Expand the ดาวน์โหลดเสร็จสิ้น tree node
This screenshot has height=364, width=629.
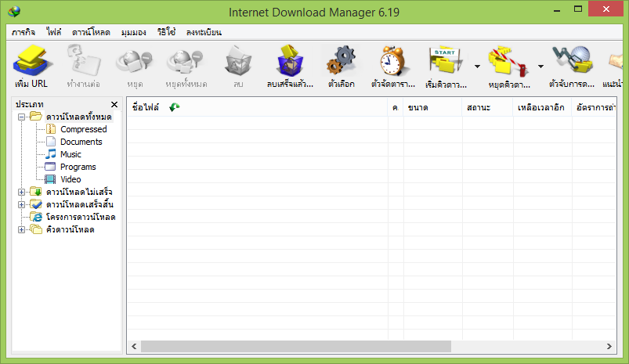click(x=21, y=204)
